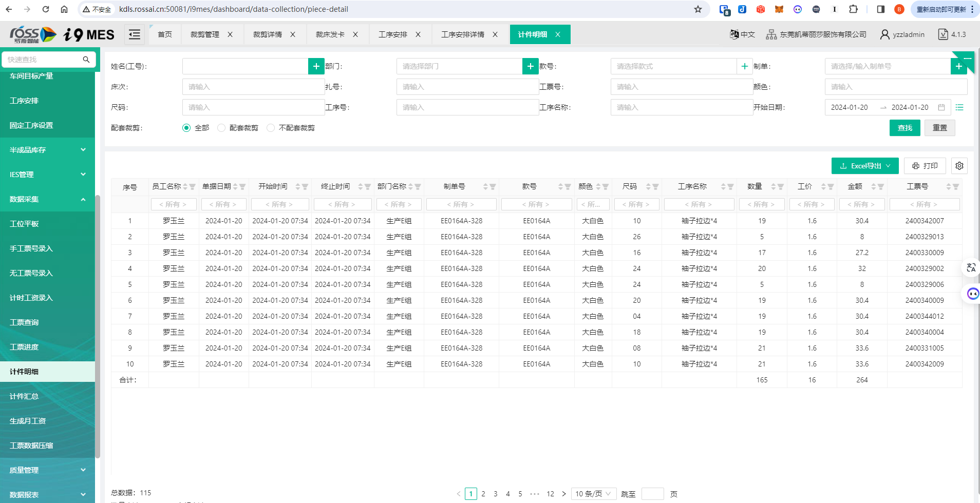Click plus button beside 款号 selector
Image resolution: width=980 pixels, height=503 pixels.
click(x=745, y=66)
